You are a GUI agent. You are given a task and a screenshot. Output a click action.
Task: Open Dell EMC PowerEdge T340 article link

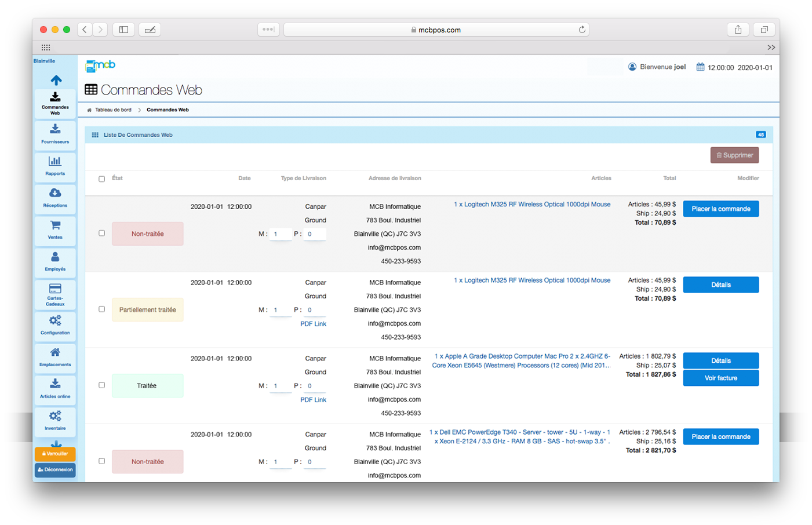(520, 437)
